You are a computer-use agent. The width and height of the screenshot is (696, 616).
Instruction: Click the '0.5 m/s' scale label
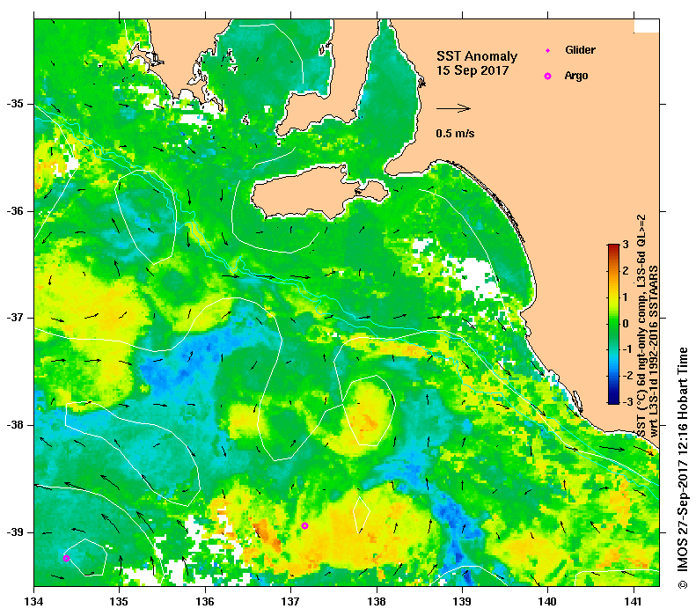(x=455, y=133)
